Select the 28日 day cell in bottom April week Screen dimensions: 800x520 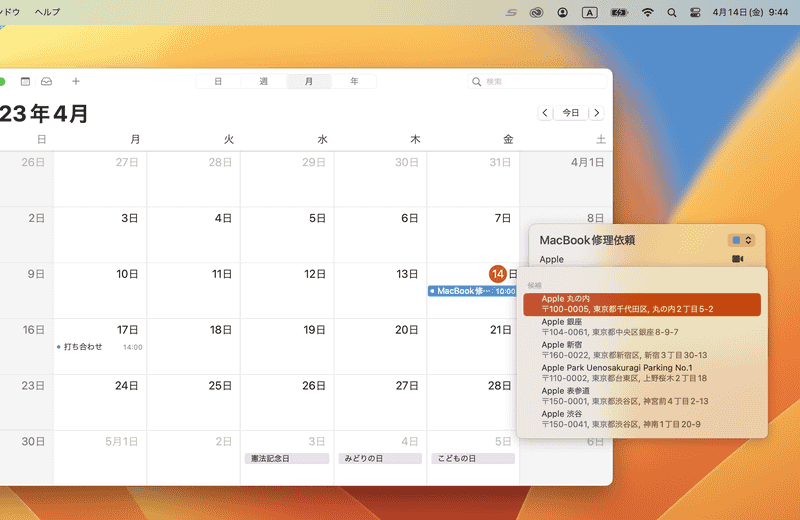coord(473,403)
